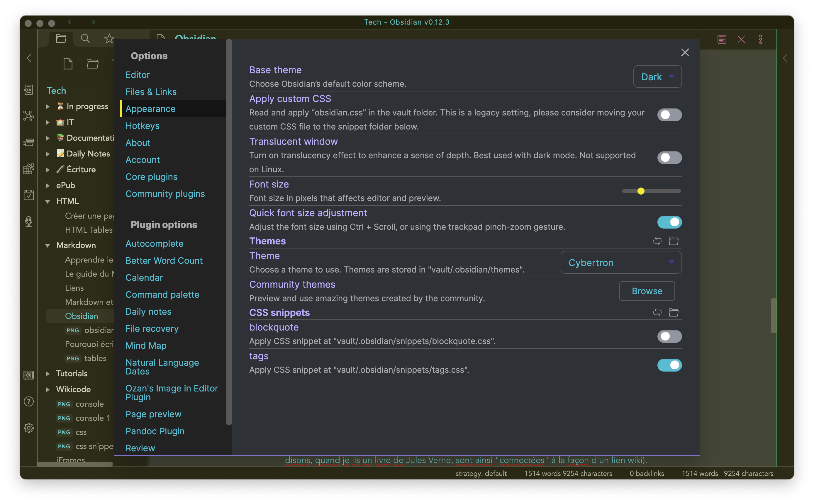Switch to the file explorer folder tab

(61, 39)
